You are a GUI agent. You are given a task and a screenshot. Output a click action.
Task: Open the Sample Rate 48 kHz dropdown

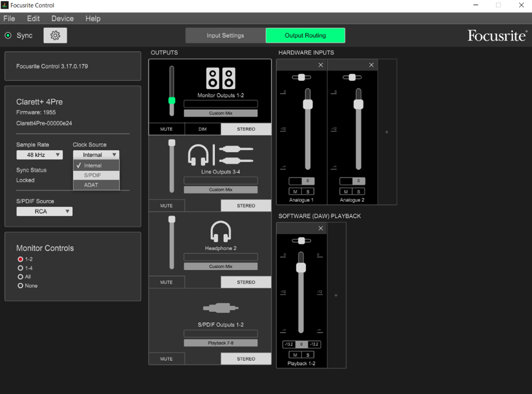click(x=40, y=155)
